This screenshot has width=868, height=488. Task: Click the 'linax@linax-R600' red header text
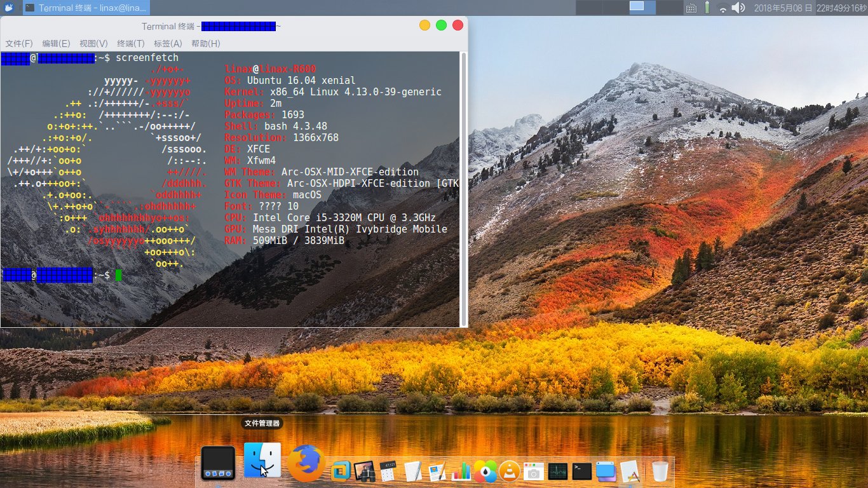[x=270, y=69]
